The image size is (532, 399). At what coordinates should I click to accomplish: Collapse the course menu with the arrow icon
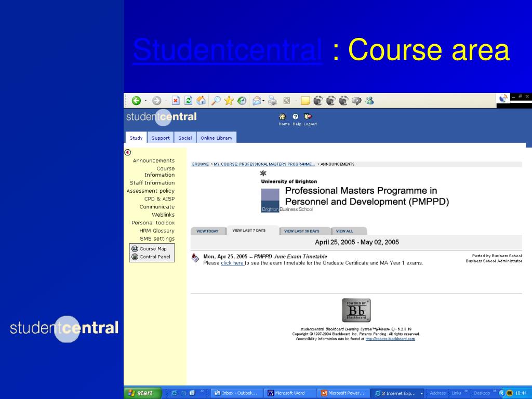tap(128, 152)
